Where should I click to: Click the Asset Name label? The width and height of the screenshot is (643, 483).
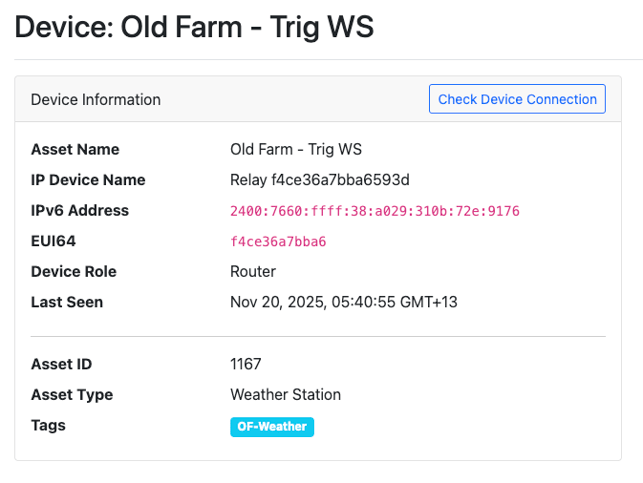click(75, 150)
